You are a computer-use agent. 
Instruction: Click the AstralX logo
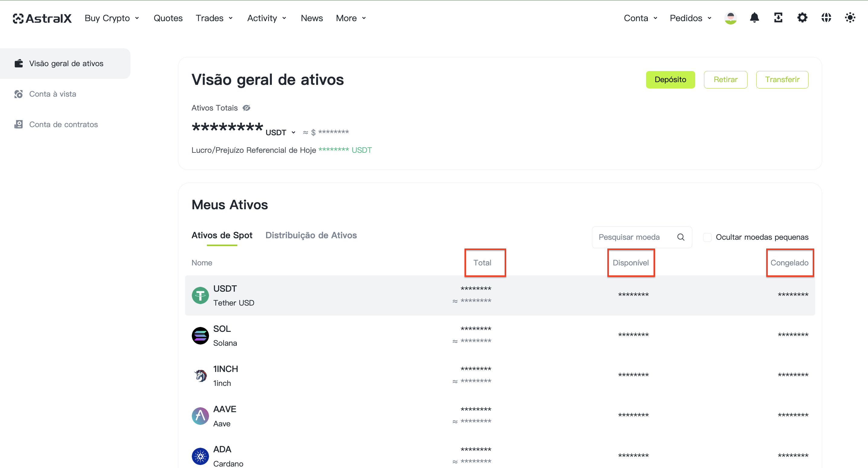pos(42,18)
